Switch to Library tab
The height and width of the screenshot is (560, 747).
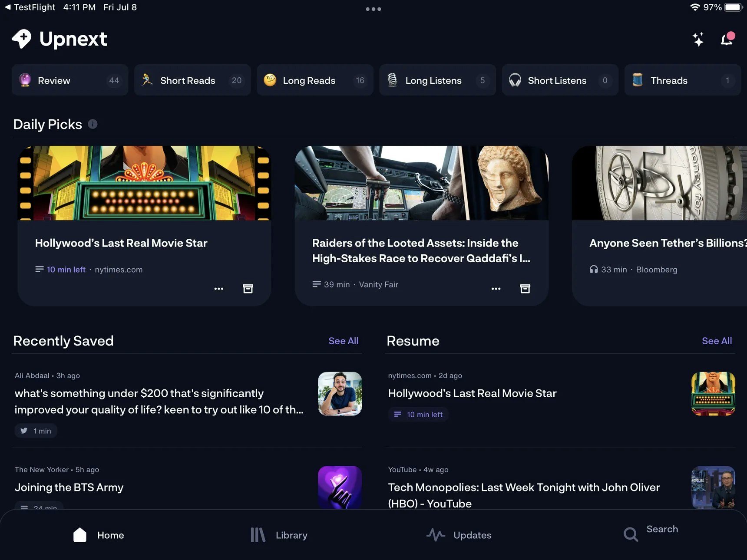point(279,535)
